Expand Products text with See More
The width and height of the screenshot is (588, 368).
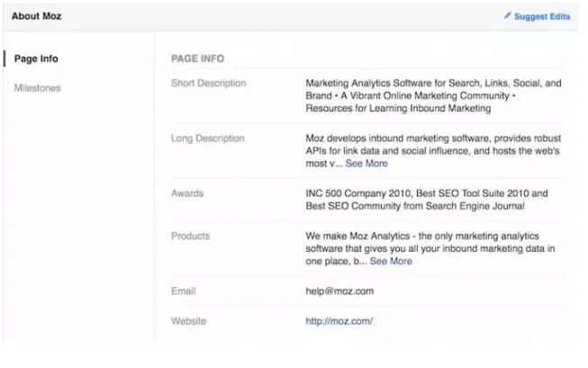(391, 261)
